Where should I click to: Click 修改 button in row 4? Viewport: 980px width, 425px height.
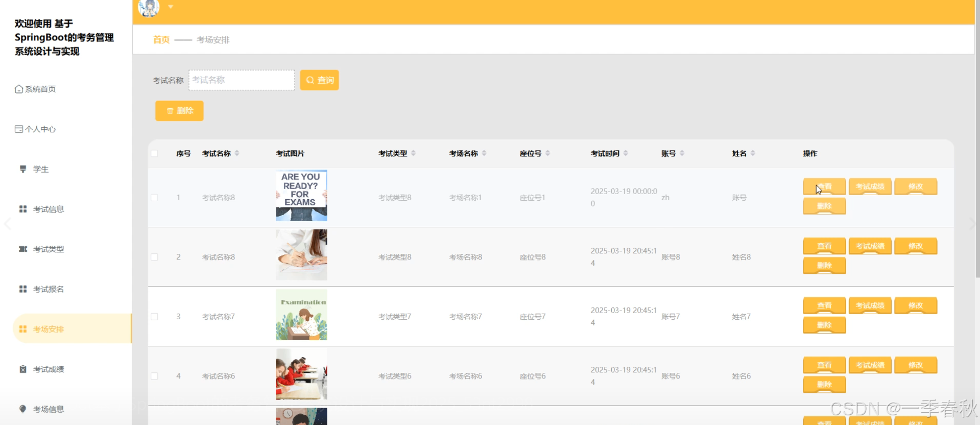(x=916, y=365)
